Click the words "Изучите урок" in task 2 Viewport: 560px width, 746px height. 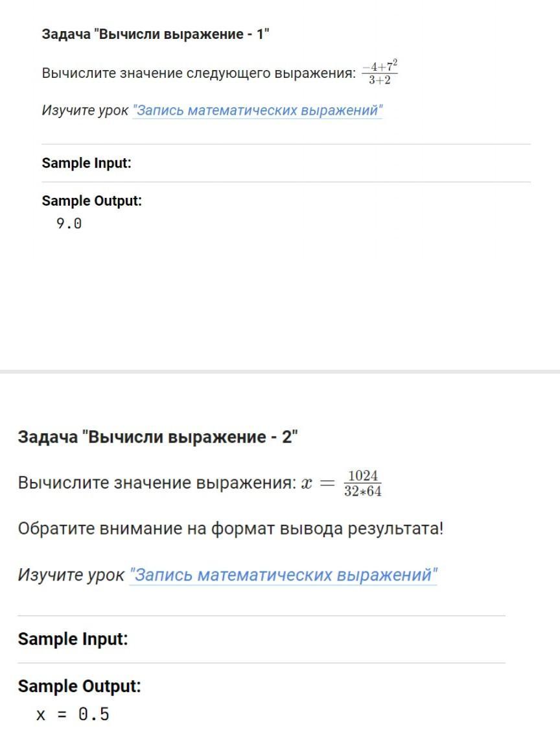[x=71, y=575]
